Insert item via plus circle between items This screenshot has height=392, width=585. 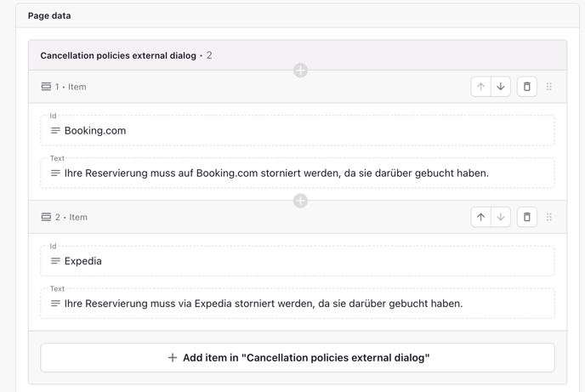click(300, 201)
